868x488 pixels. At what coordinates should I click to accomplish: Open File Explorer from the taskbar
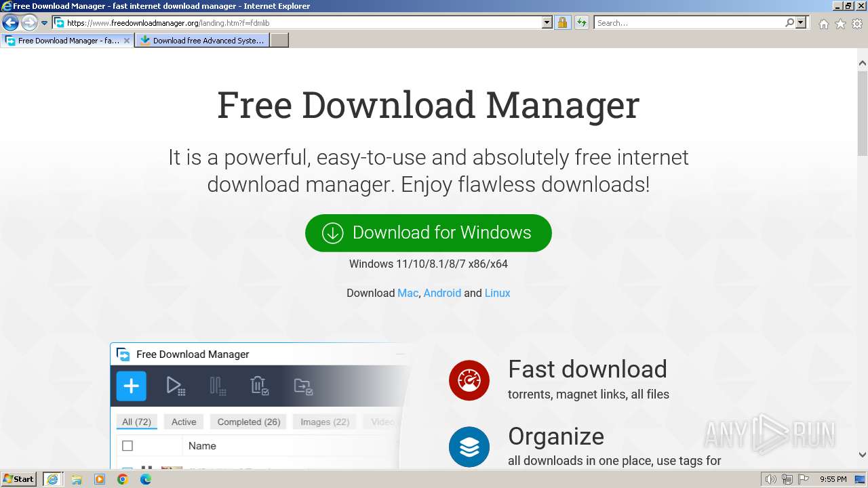pyautogui.click(x=77, y=479)
